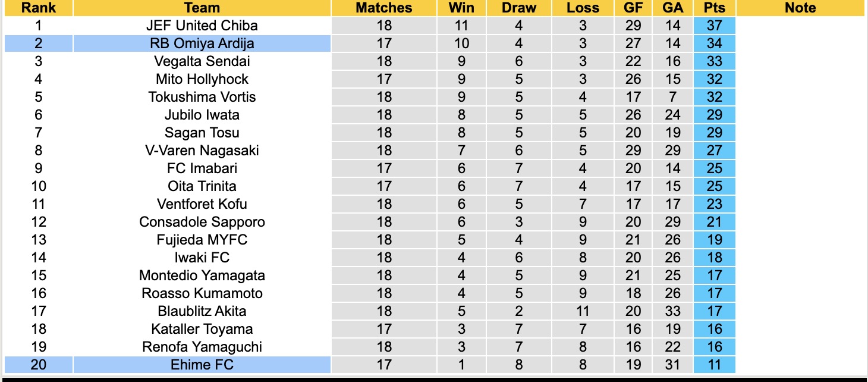This screenshot has width=868, height=382.
Task: Click JEF United Chiba's 37 points cell
Action: [x=714, y=26]
